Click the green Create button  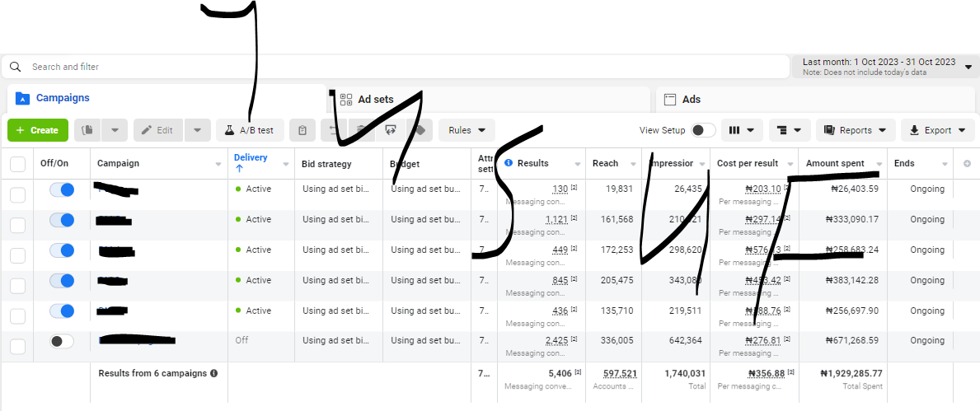click(x=38, y=130)
